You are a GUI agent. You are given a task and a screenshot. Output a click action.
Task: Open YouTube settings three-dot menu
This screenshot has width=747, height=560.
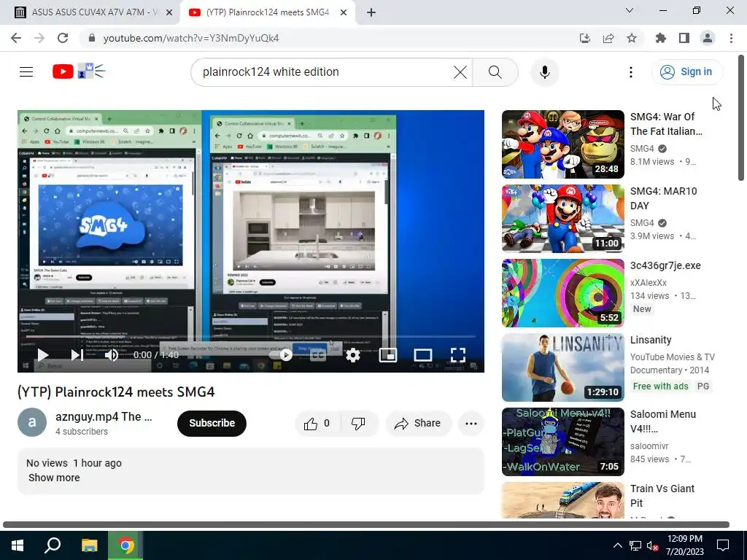(631, 72)
